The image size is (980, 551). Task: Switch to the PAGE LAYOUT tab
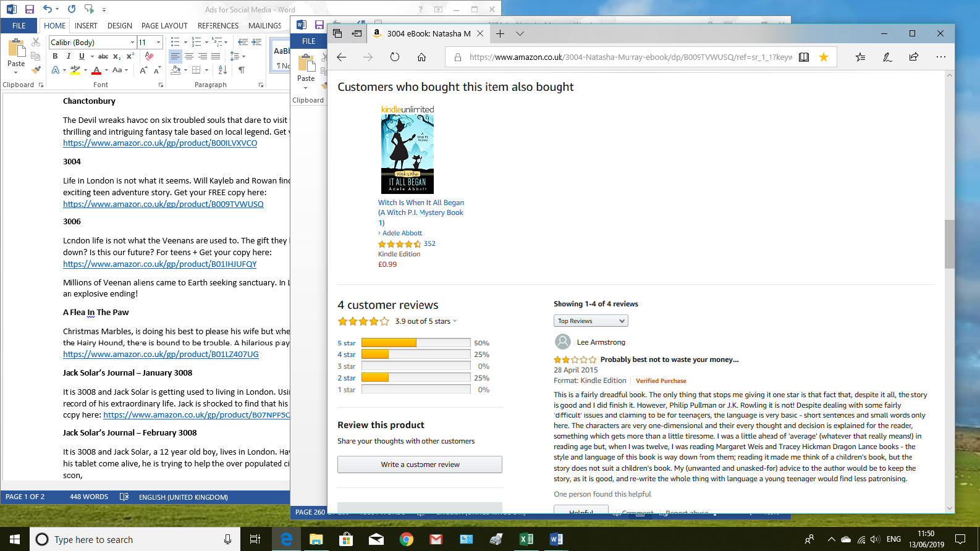coord(164,26)
